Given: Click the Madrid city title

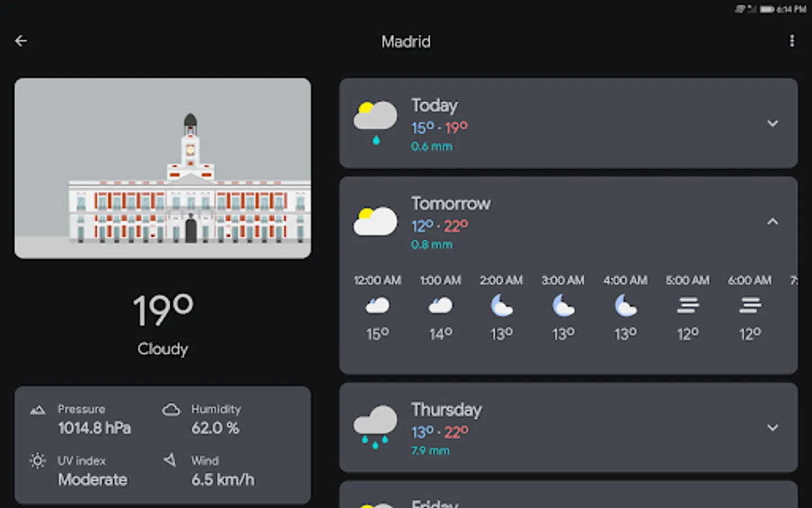Looking at the screenshot, I should point(406,41).
